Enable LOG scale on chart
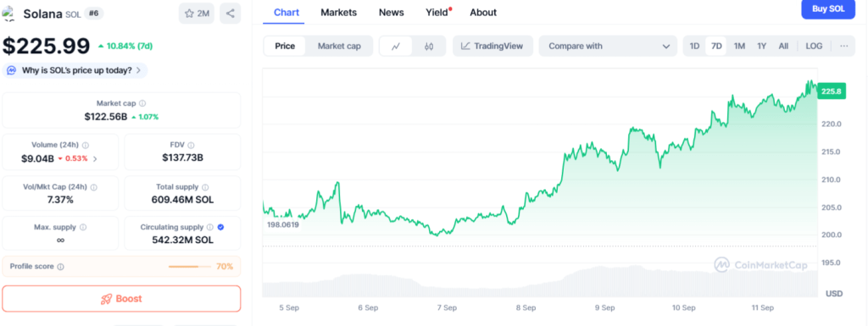Viewport: 868px width, 326px height. [x=814, y=47]
